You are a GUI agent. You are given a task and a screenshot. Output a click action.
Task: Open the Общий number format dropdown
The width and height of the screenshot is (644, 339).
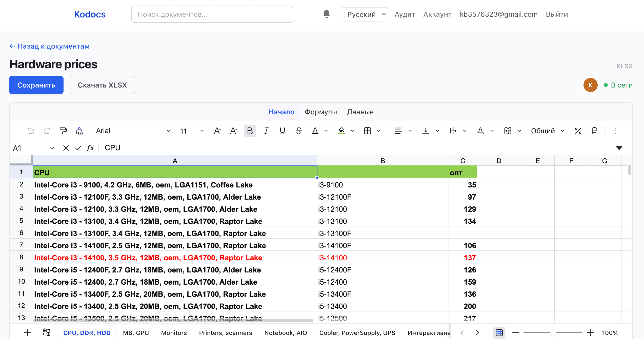548,131
